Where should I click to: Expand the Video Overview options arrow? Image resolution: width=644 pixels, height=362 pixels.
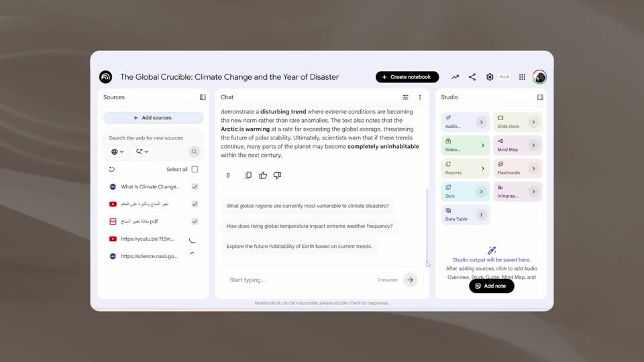[482, 145]
